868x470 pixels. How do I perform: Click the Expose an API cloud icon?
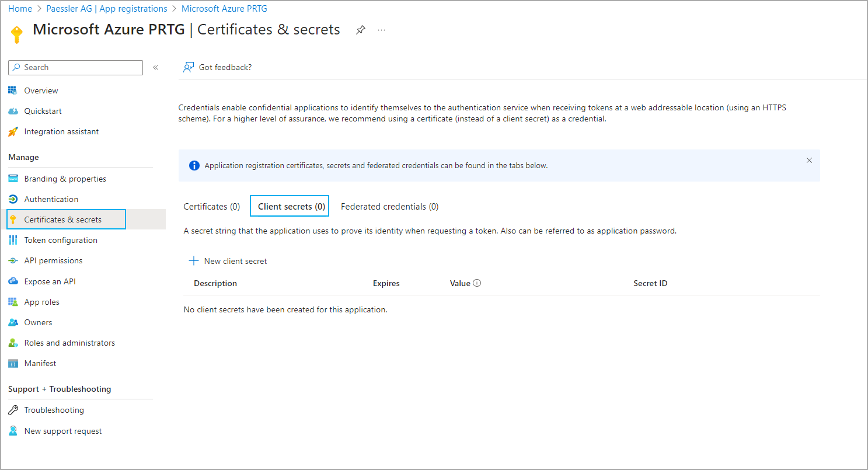13,281
